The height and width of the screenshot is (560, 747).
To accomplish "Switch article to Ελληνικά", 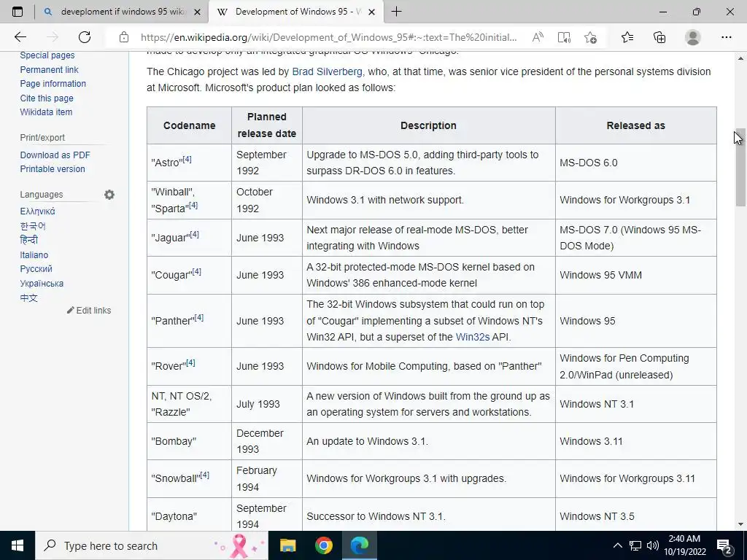I will 37,211.
